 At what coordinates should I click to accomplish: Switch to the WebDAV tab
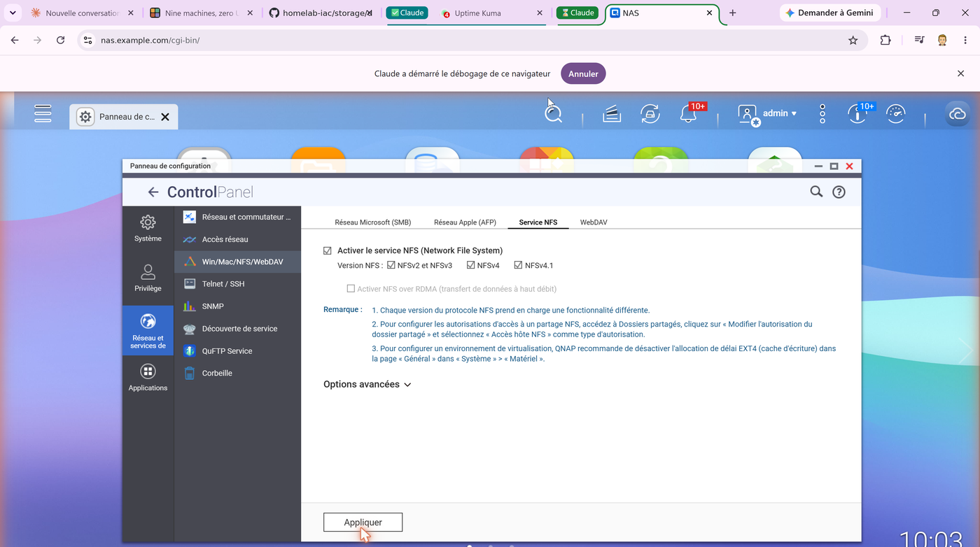click(x=594, y=222)
